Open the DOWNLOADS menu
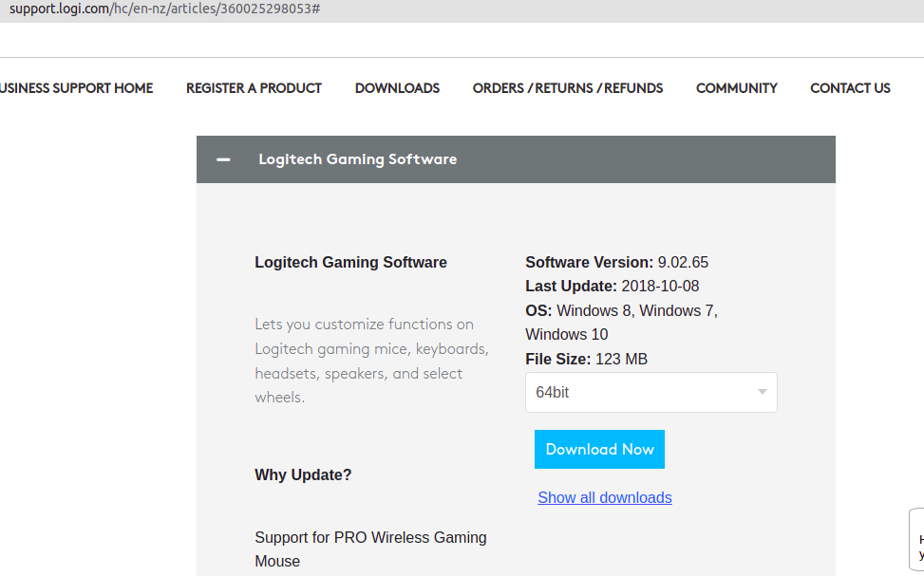The height and width of the screenshot is (576, 924). (x=397, y=87)
